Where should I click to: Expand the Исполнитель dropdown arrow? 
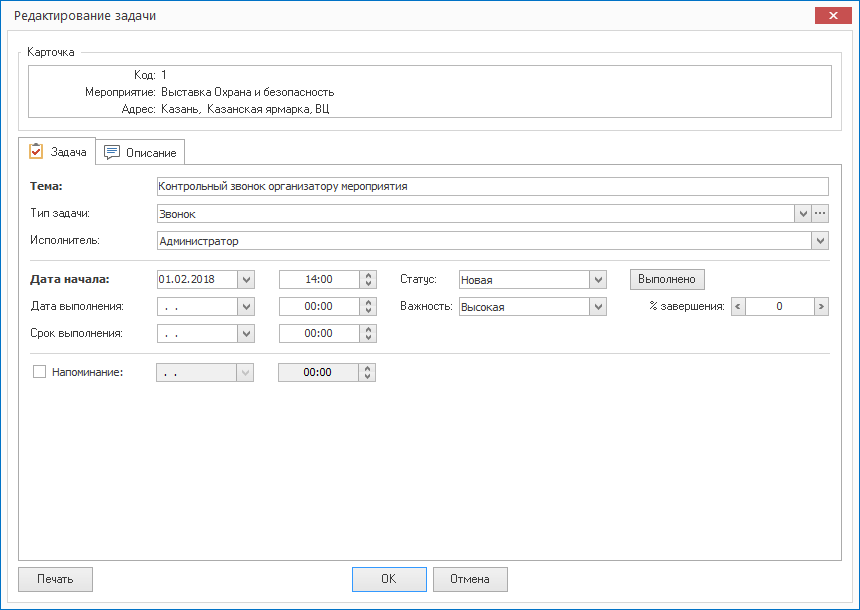tap(820, 241)
